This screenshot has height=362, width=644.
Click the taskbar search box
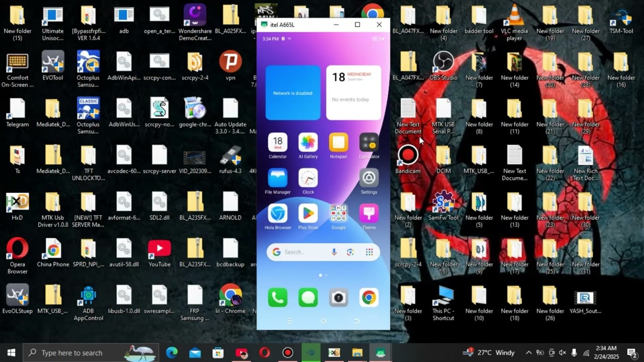coord(91,352)
